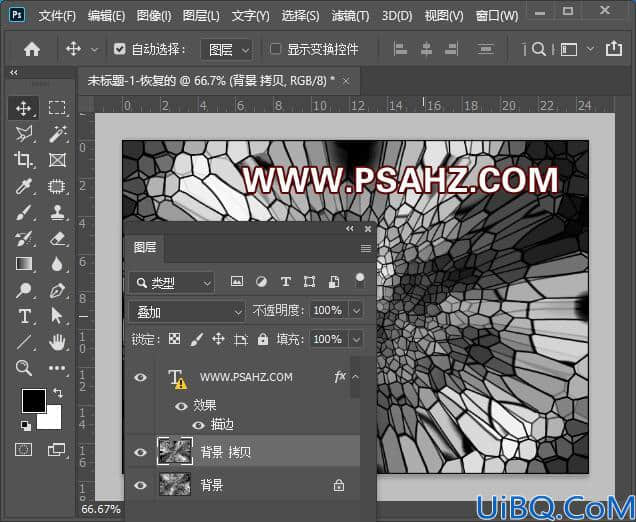Open the Share export icon
Image resolution: width=636 pixels, height=522 pixels.
614,49
